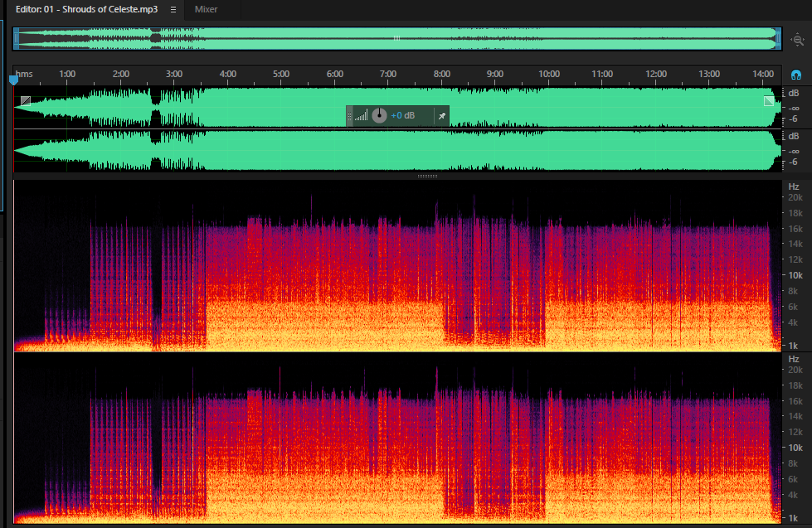The width and height of the screenshot is (812, 528).
Task: Click the 3:00 mark on the time ruler
Action: point(174,74)
